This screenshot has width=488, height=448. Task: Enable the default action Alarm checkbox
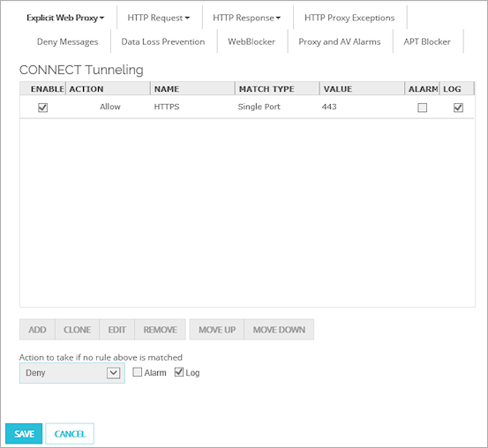tap(138, 372)
